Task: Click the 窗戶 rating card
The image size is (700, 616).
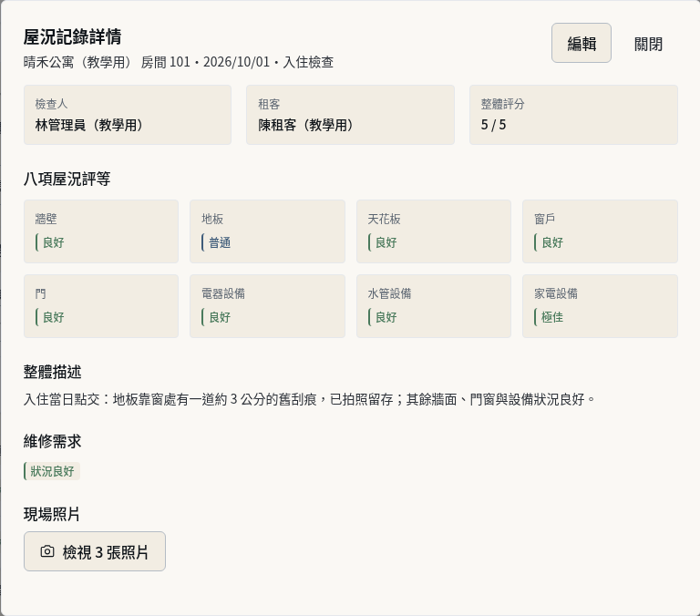Action: pos(600,231)
